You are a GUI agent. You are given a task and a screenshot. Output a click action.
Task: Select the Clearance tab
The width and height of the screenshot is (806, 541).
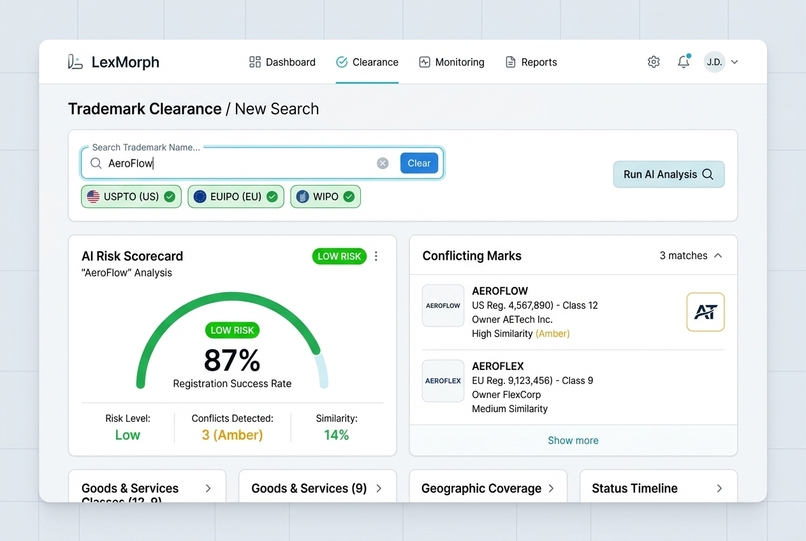(367, 62)
